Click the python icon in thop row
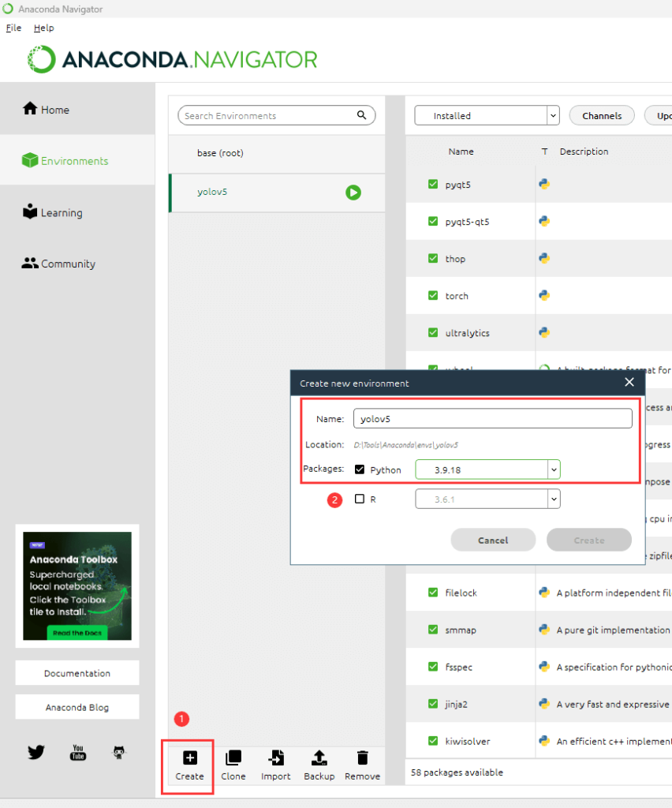The image size is (672, 808). pos(544,258)
